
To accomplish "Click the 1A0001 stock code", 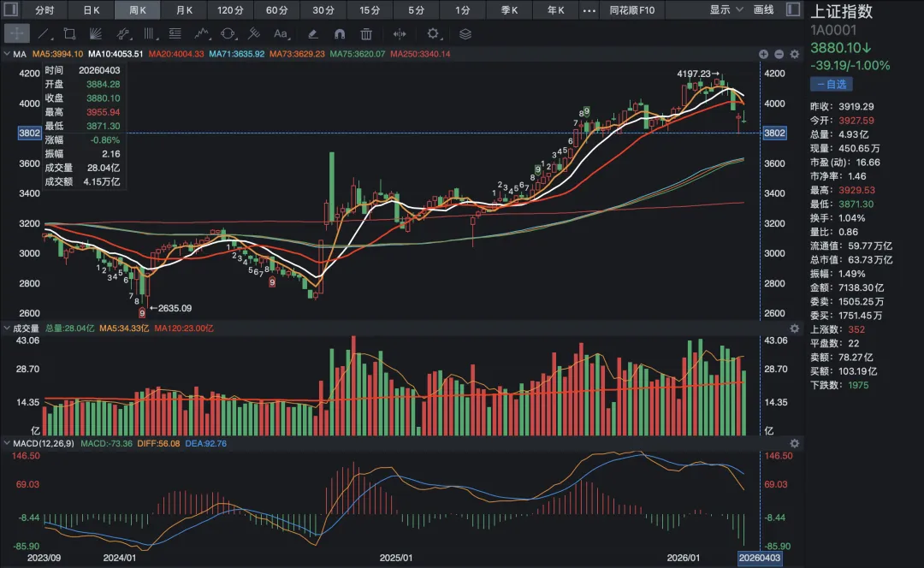I will coord(833,30).
